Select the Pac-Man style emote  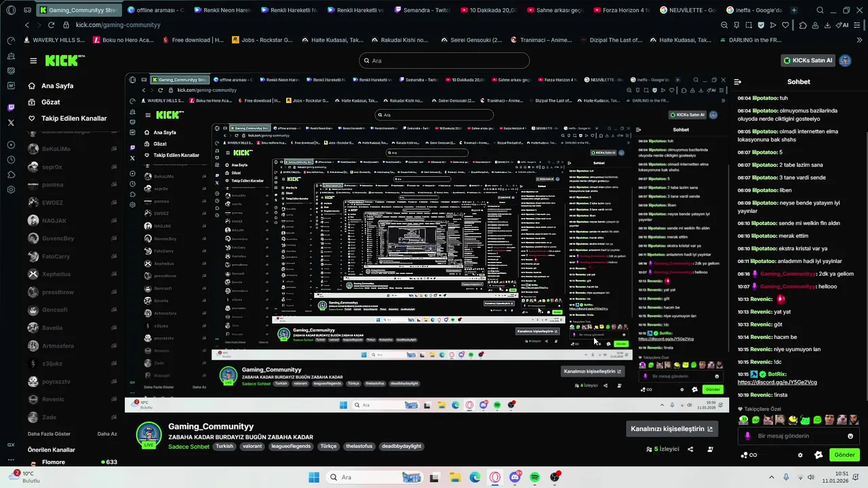click(x=793, y=420)
